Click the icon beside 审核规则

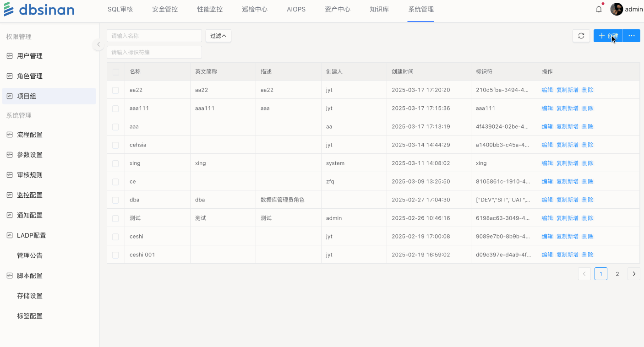10,175
